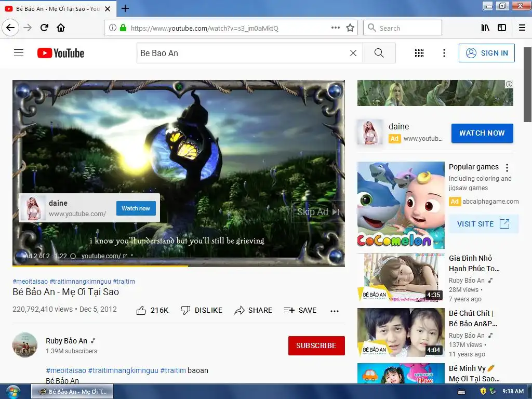Open the Windows Start button

12,392
